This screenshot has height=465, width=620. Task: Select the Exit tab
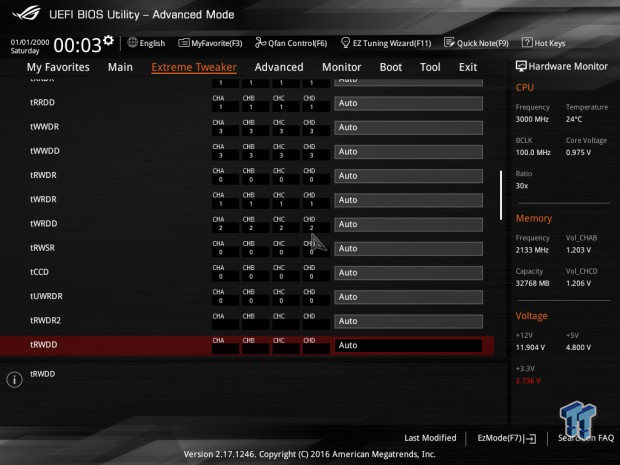468,67
